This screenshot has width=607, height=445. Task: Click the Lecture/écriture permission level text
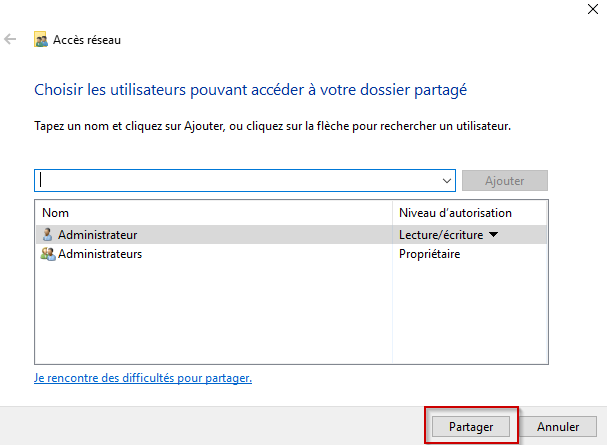tap(441, 235)
